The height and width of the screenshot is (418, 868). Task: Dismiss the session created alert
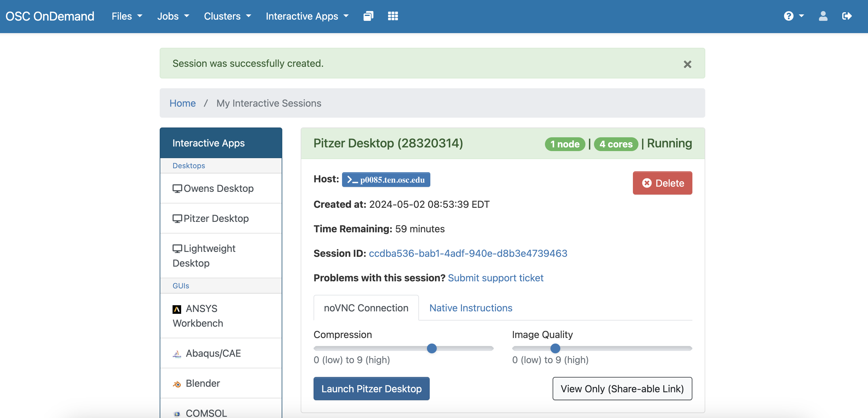(x=687, y=64)
